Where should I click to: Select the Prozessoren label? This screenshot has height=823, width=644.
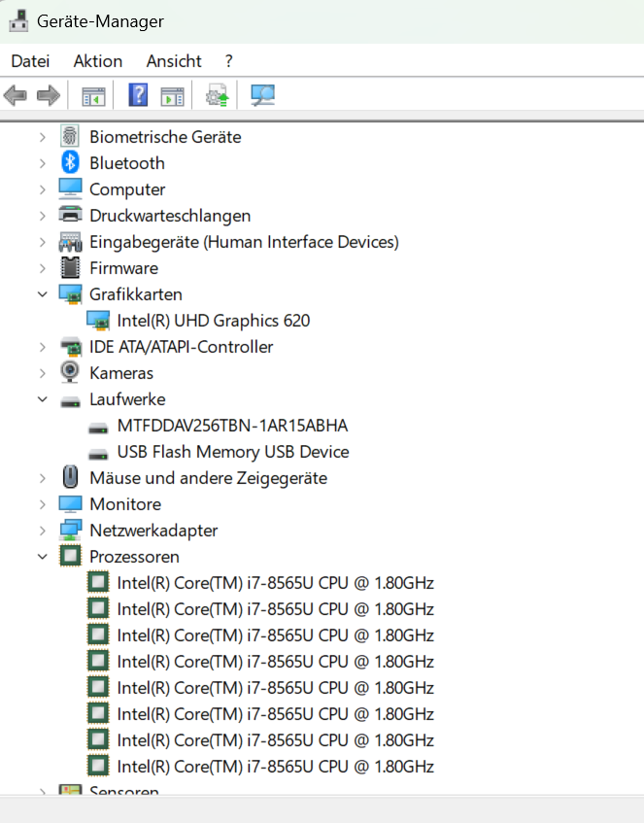tap(134, 557)
